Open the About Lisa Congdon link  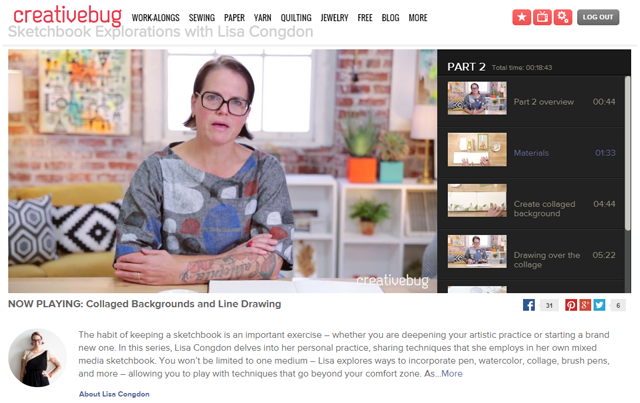pos(114,394)
